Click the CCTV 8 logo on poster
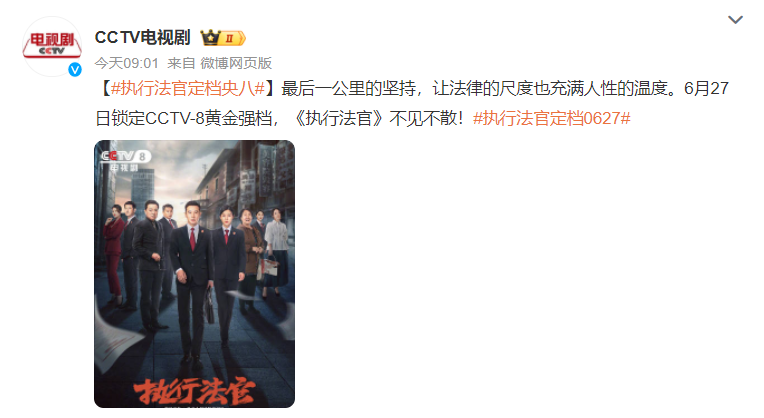764x418 pixels. pyautogui.click(x=126, y=156)
